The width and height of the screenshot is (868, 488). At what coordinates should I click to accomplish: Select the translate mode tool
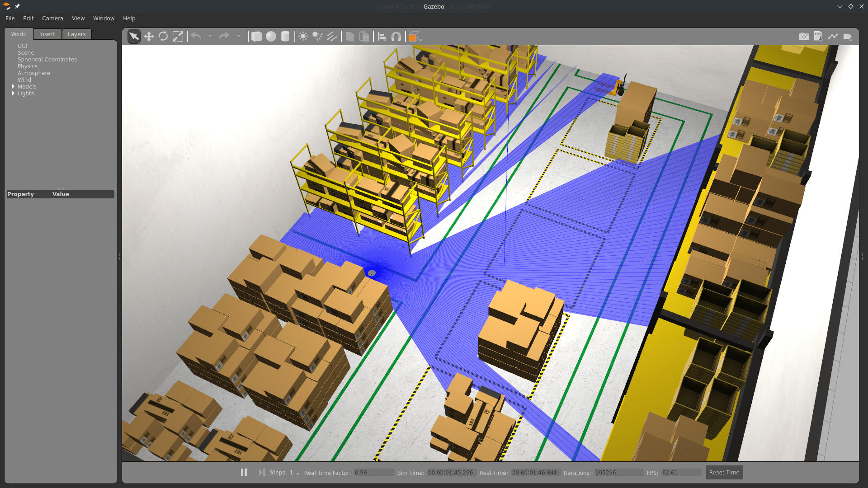coord(149,37)
